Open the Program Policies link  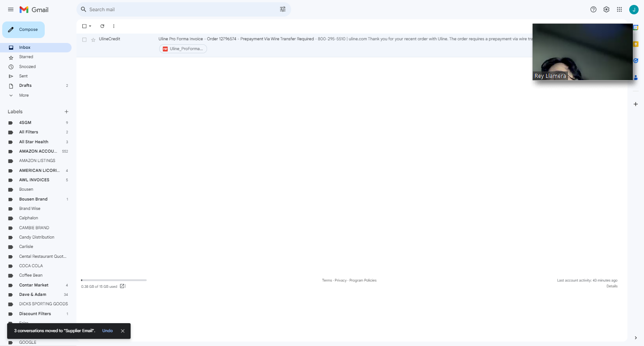pos(363,280)
